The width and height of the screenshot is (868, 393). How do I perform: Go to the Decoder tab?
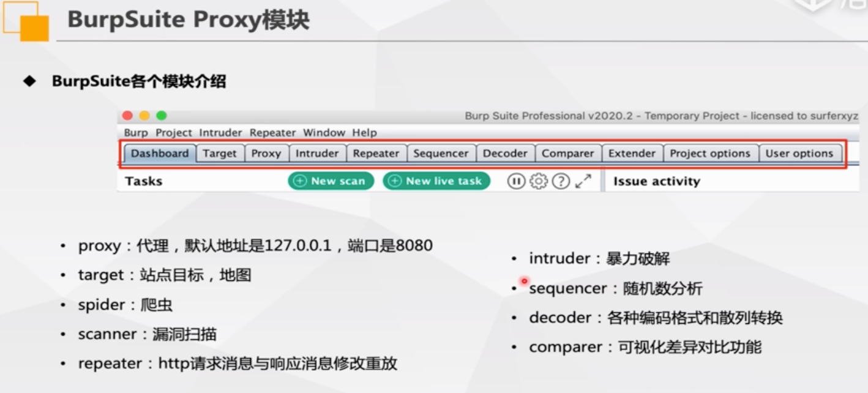click(505, 153)
